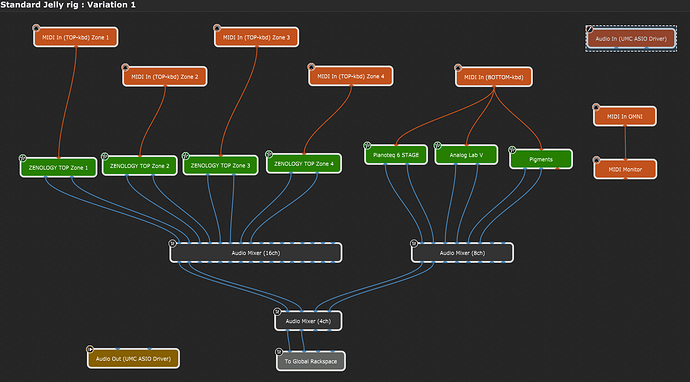Select the MIDI In (TOP-kbd) Zone 4 block
Image resolution: width=690 pixels, height=382 pixels.
[x=351, y=77]
